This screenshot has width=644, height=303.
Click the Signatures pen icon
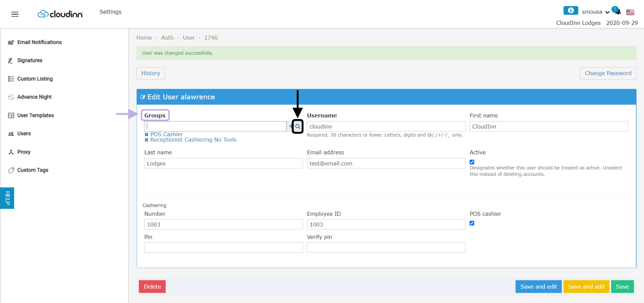(x=11, y=60)
